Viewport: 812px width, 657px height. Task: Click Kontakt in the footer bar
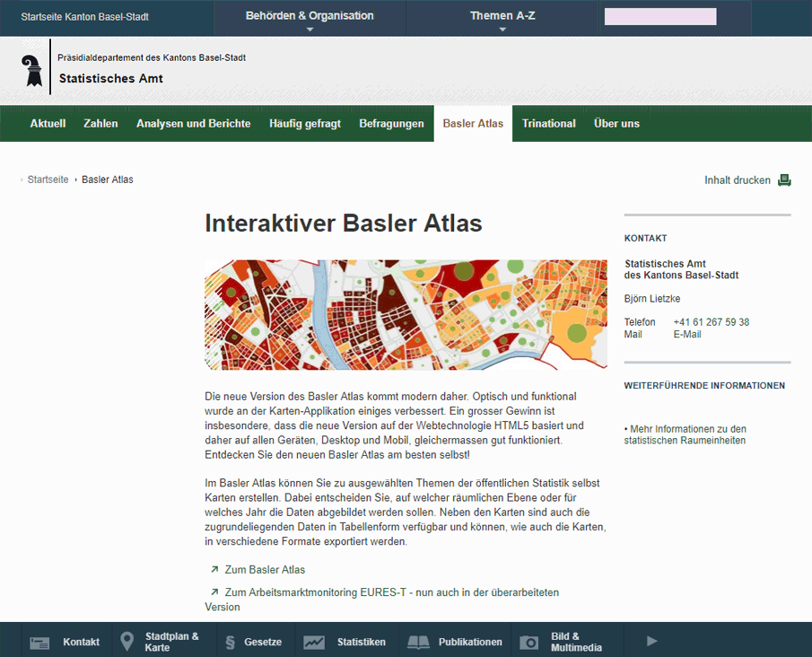[81, 642]
